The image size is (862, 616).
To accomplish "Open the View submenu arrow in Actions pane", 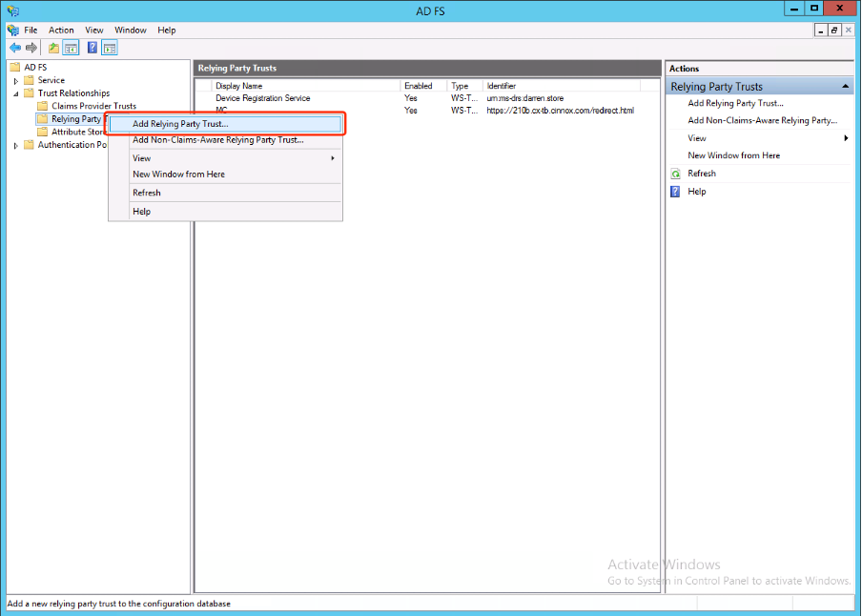I will click(x=846, y=138).
